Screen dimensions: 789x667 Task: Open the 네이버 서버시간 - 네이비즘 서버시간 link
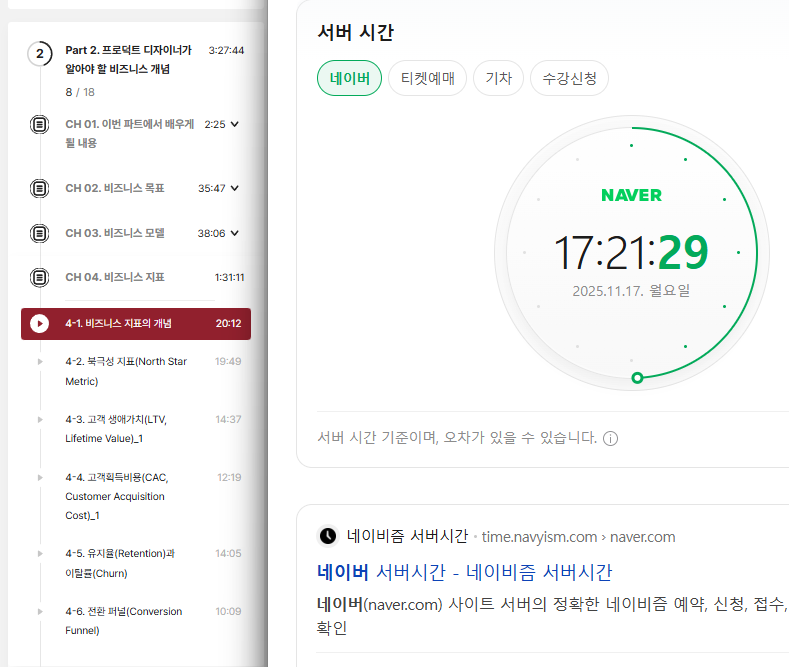click(x=464, y=572)
